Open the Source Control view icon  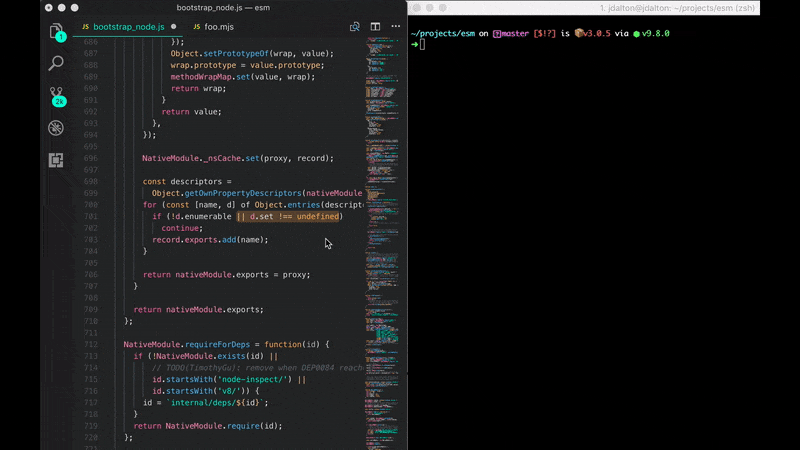56,95
